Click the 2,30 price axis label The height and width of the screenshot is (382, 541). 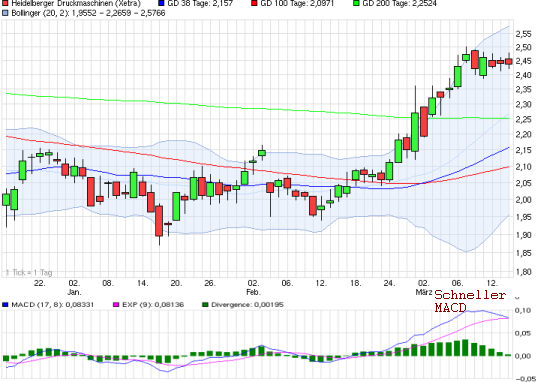524,104
